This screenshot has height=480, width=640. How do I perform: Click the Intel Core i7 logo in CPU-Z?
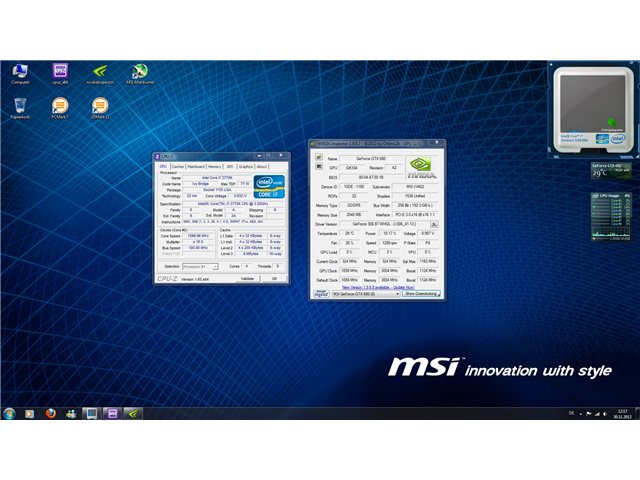269,187
